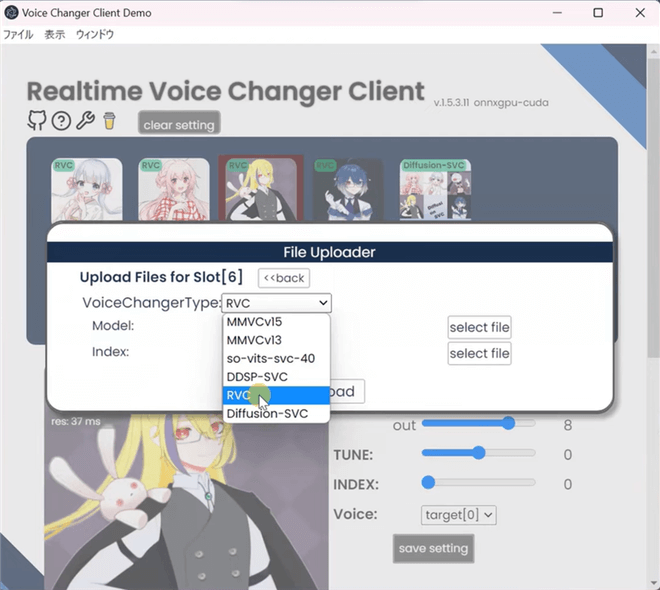Adjust the TUNE slider

click(x=479, y=453)
